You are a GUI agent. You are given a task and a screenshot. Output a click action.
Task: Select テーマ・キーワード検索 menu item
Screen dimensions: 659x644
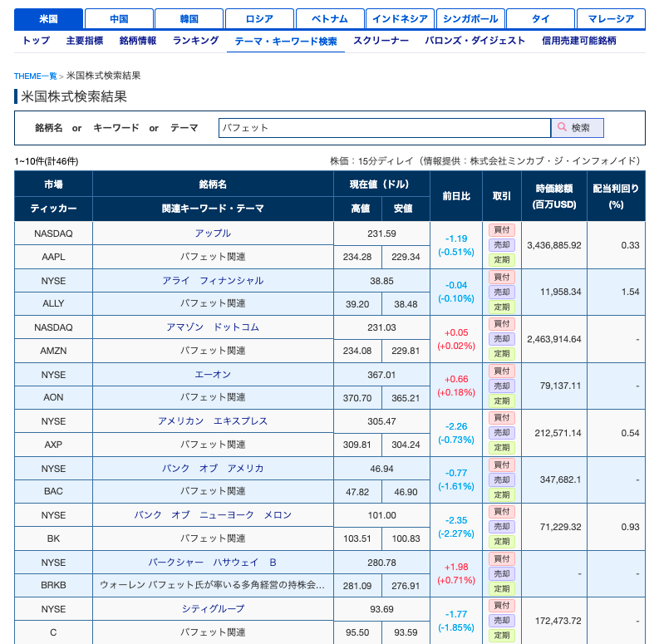[286, 42]
